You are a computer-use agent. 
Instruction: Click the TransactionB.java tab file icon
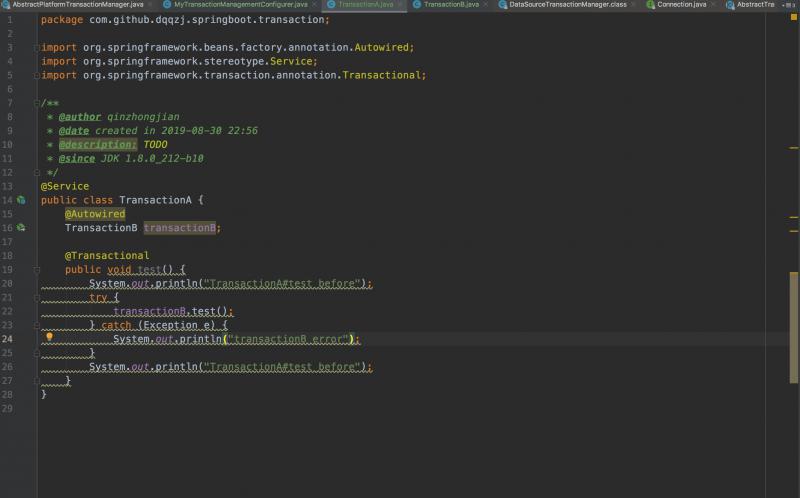[417, 5]
